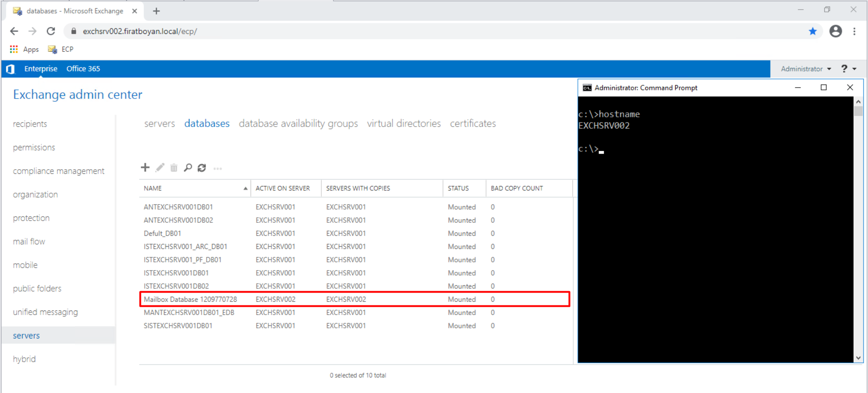Viewport: 868px width, 393px height.
Task: Maximize the Command Prompt window
Action: pos(823,87)
